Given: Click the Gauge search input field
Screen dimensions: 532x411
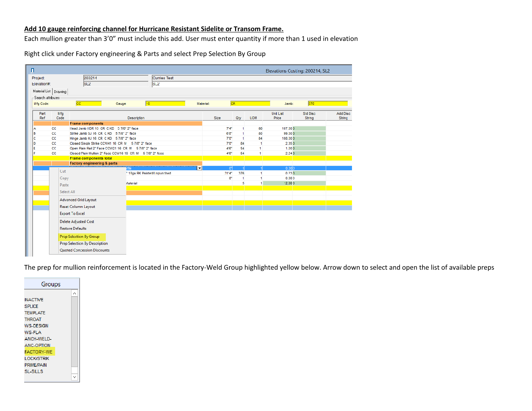Looking at the screenshot, I should 165,104.
